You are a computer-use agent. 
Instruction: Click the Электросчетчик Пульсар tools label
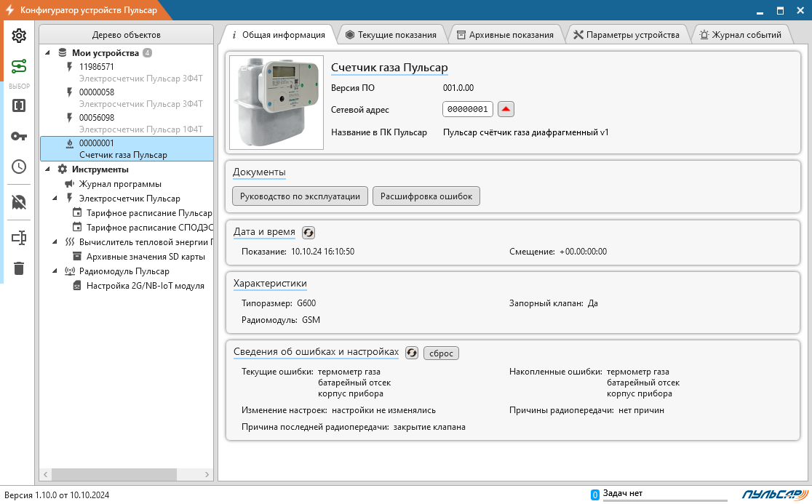(x=130, y=199)
